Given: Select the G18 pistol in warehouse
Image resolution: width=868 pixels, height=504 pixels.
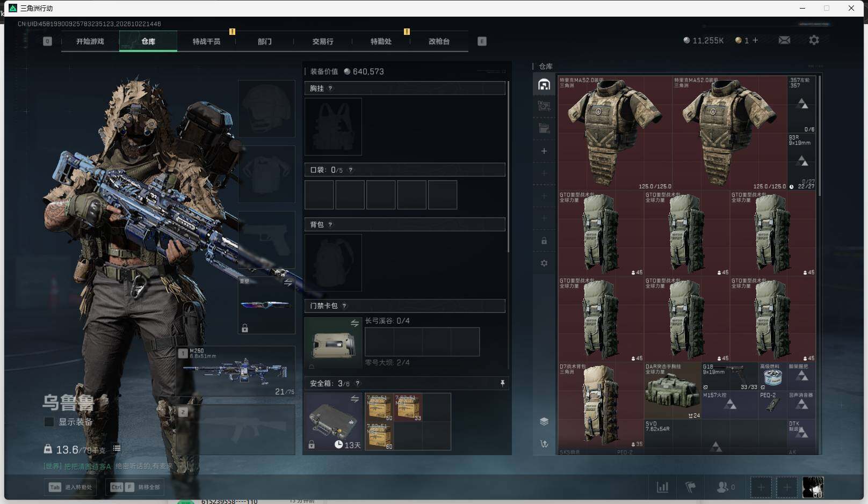Looking at the screenshot, I should (x=730, y=377).
